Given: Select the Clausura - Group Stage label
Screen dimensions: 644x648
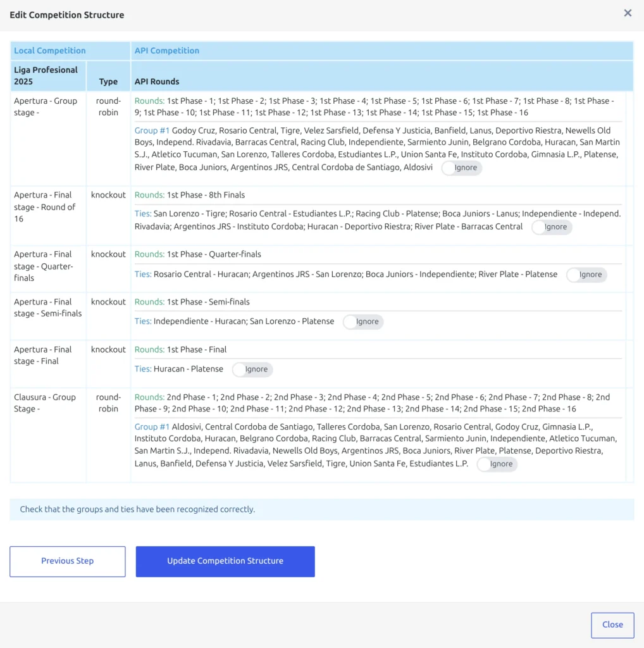Looking at the screenshot, I should pos(45,402).
